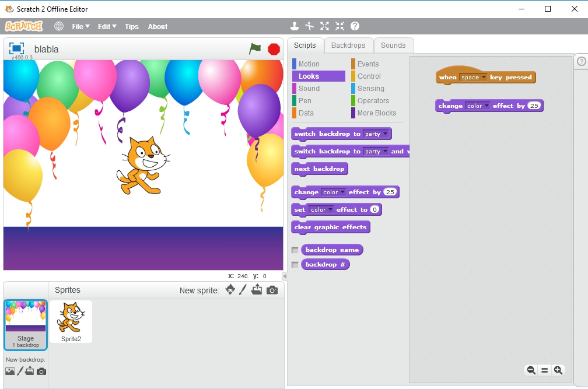
Task: Switch to the Sounds tab
Action: 393,45
